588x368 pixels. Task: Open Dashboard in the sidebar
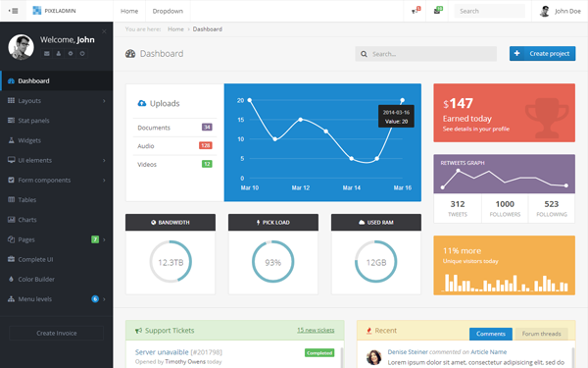pos(56,80)
